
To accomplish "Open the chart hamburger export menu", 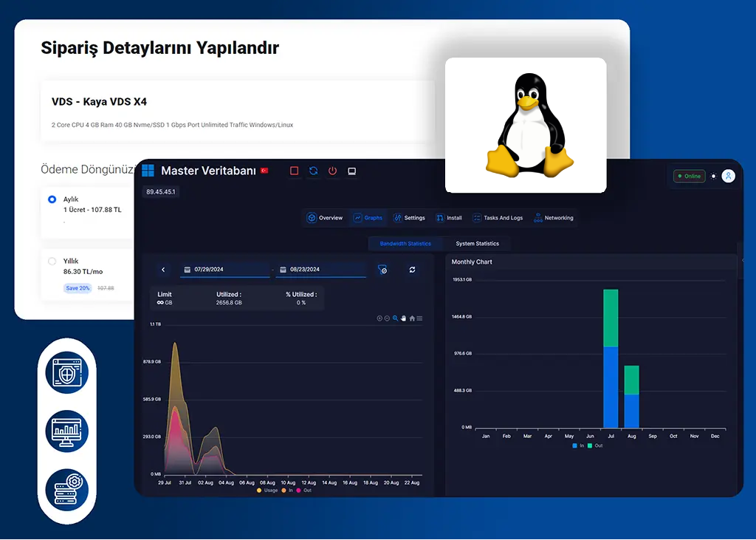I will [x=420, y=318].
